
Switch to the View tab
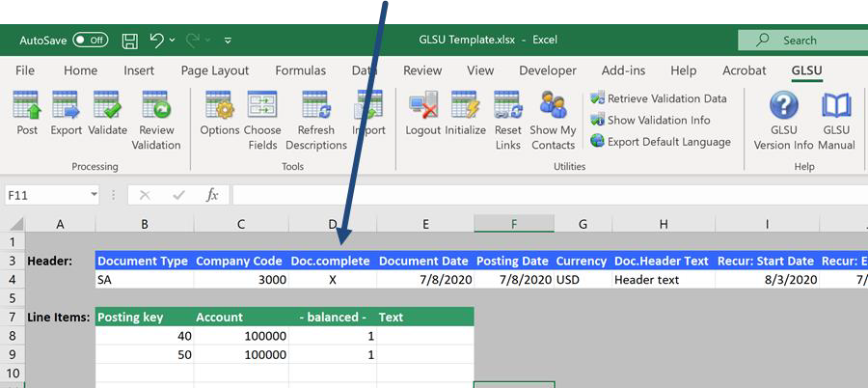pyautogui.click(x=480, y=71)
